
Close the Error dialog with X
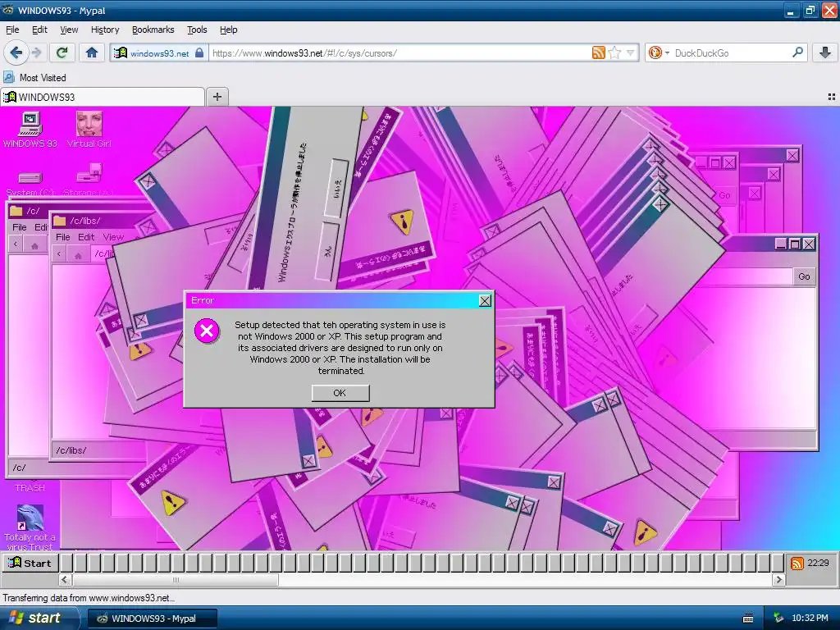point(485,301)
